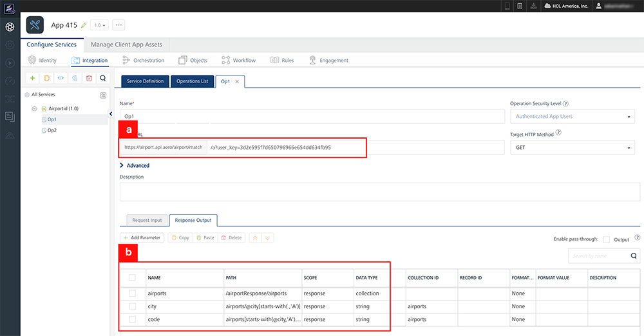Click the green plus add service icon

(x=32, y=78)
